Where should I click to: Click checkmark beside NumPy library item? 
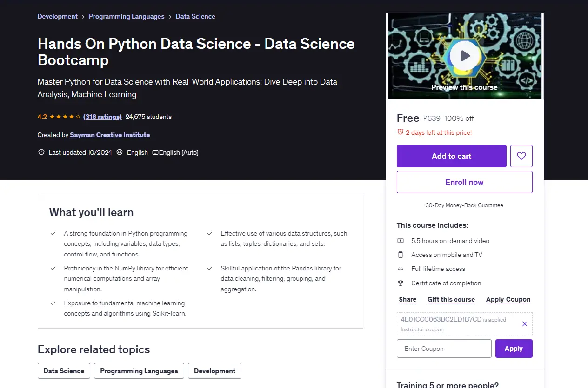pos(53,268)
